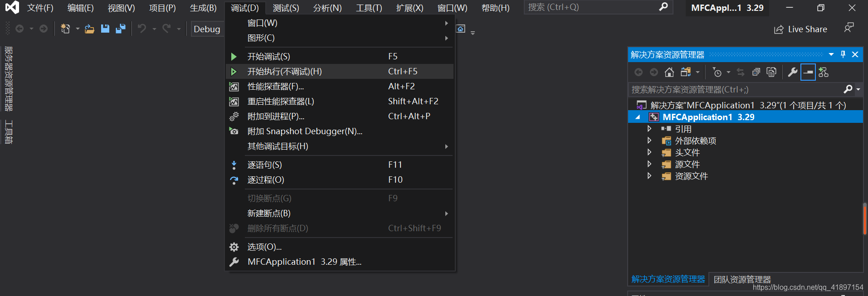The width and height of the screenshot is (868, 296).
Task: Open MFCApplication1 3.29 属性... entry
Action: (340, 262)
